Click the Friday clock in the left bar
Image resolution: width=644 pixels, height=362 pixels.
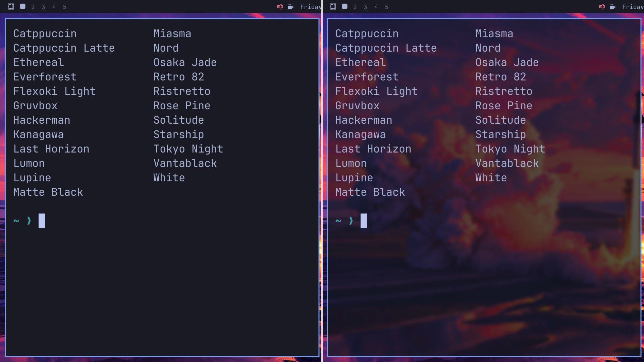tap(311, 7)
